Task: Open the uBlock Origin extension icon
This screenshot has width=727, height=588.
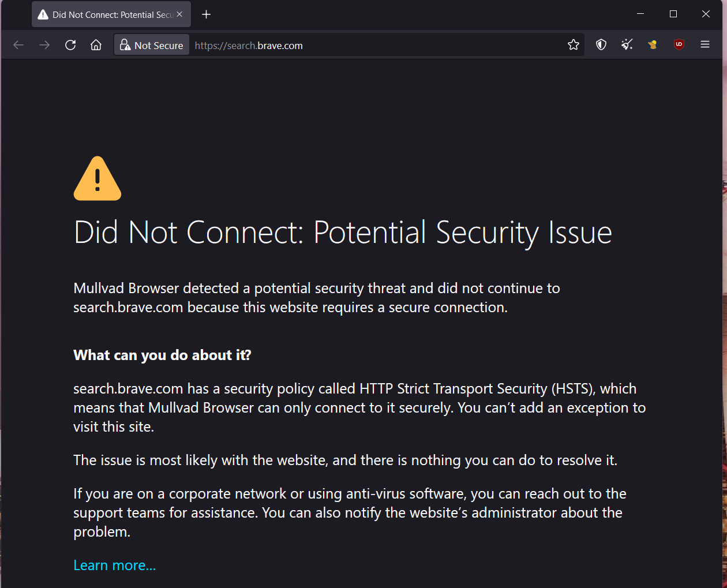Action: tap(679, 45)
